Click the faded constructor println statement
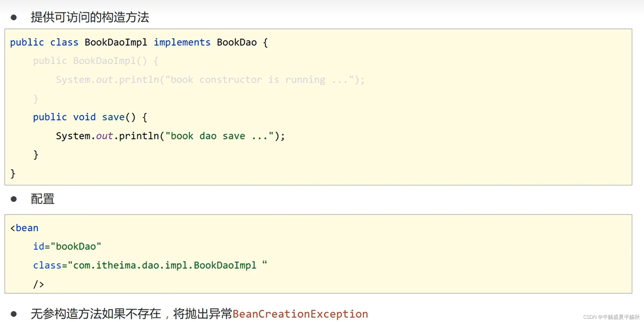Image resolution: width=644 pixels, height=322 pixels. 210,80
